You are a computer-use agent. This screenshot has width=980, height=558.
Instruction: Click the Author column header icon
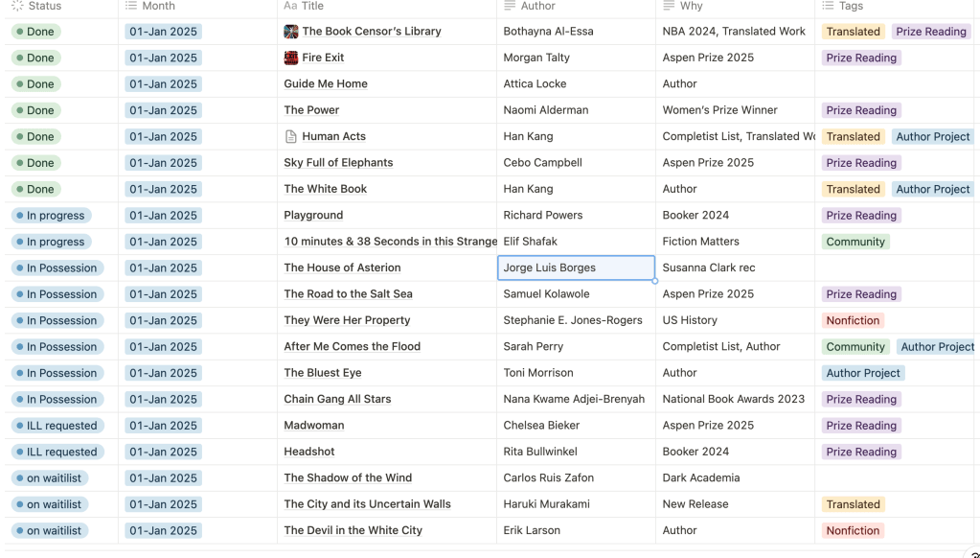click(x=511, y=6)
